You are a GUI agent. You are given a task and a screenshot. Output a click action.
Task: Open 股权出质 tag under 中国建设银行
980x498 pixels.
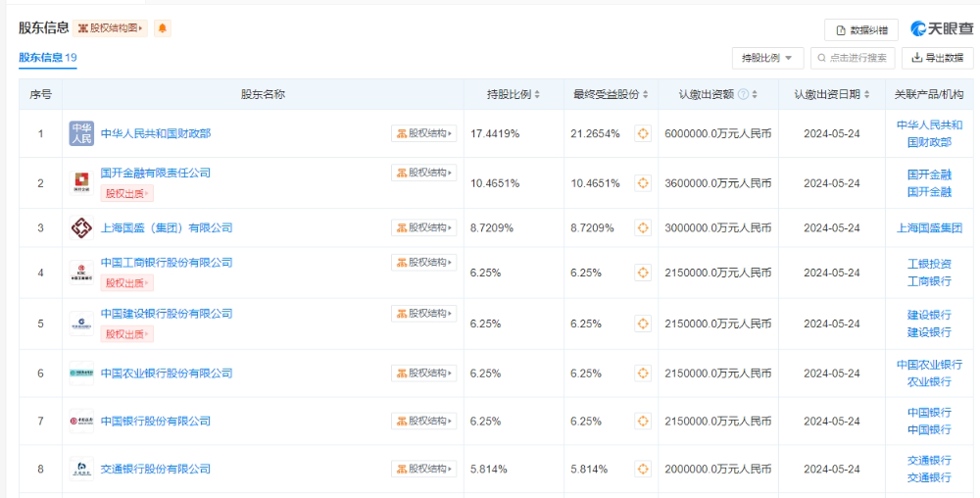126,334
